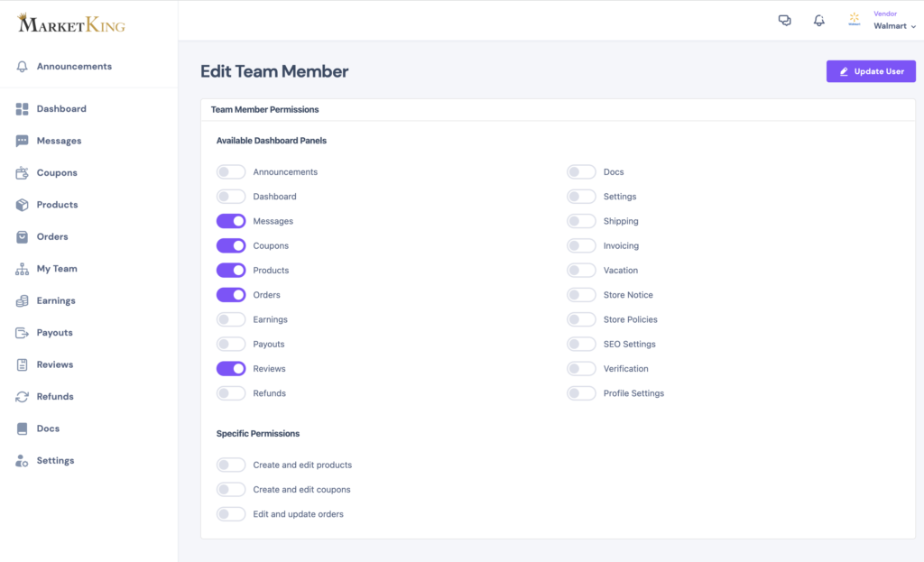Navigate to Docs in sidebar
Screen dimensions: 924x562
coord(49,428)
